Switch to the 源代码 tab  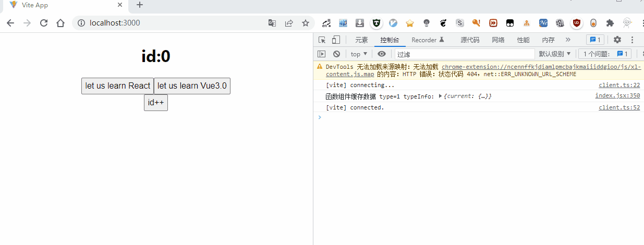pos(470,40)
